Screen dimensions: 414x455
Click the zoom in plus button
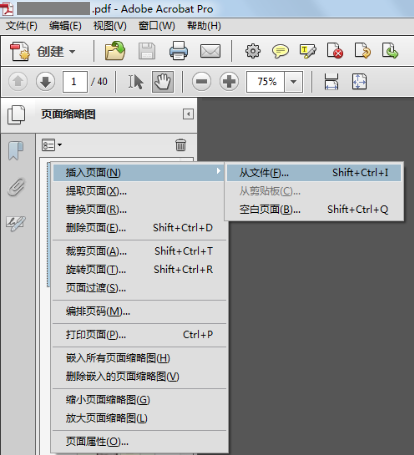pyautogui.click(x=229, y=81)
